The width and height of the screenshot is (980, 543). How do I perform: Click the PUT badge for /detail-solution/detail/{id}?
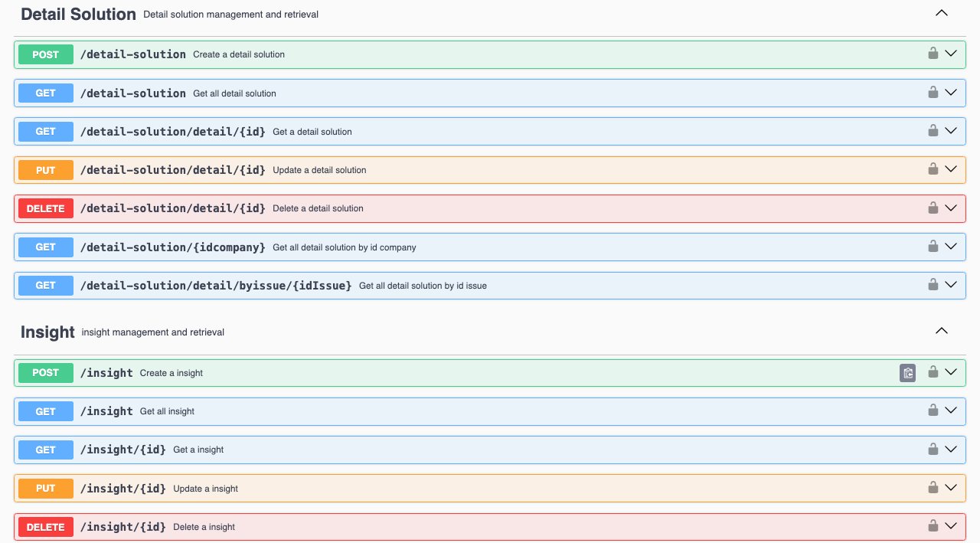click(46, 170)
